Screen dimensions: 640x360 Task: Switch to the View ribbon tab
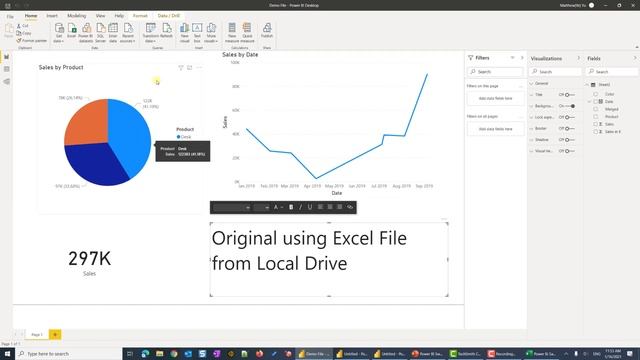pos(100,16)
